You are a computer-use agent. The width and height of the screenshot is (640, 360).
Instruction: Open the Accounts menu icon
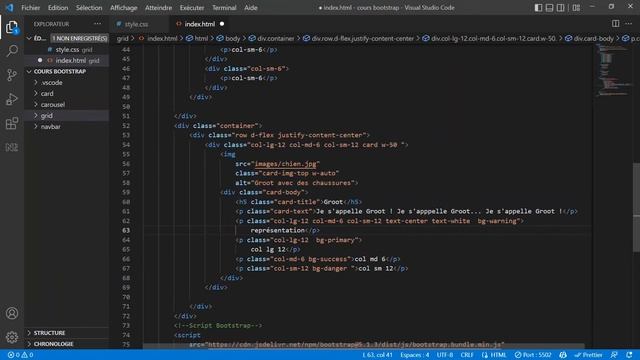pyautogui.click(x=12, y=313)
